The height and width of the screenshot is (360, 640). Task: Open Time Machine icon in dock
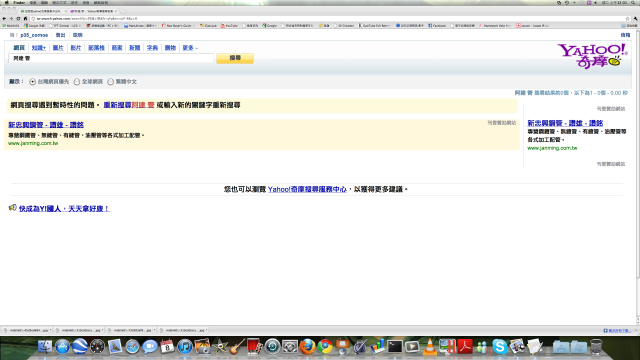272,347
